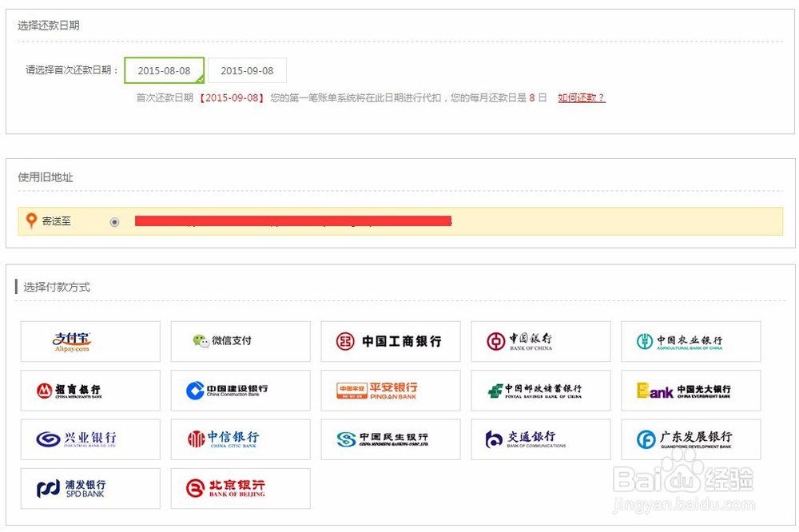Choose 2015-09-08 as repayment date

pos(248,69)
